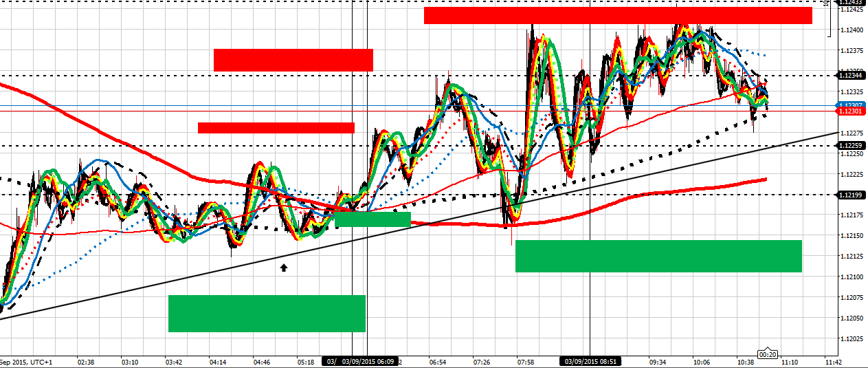
Task: Click the 1.12075 price axis label
Action: pyautogui.click(x=851, y=298)
